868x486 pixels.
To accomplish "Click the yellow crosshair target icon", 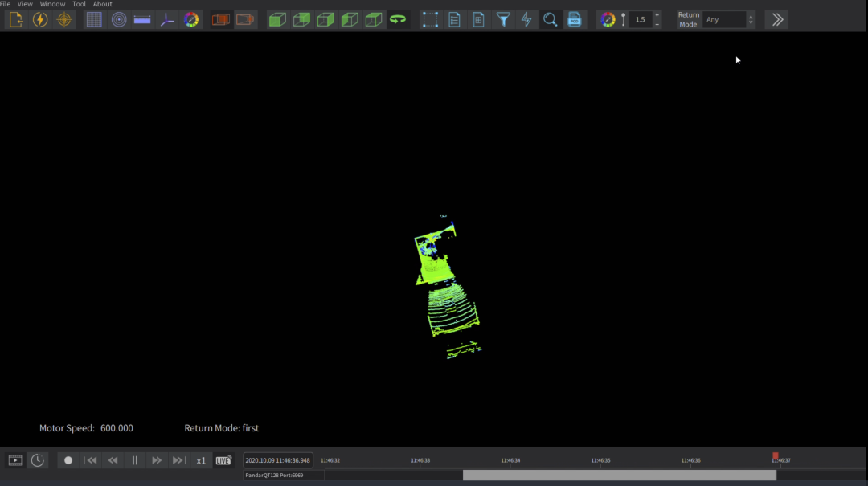I will tap(64, 20).
